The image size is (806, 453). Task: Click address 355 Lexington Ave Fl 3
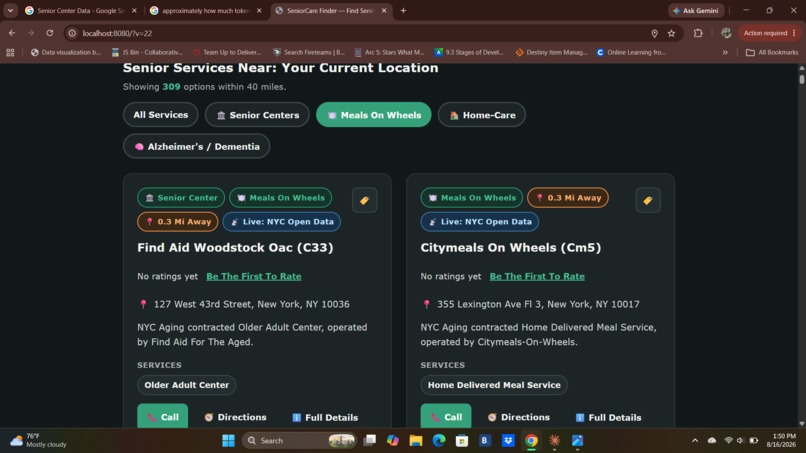538,304
